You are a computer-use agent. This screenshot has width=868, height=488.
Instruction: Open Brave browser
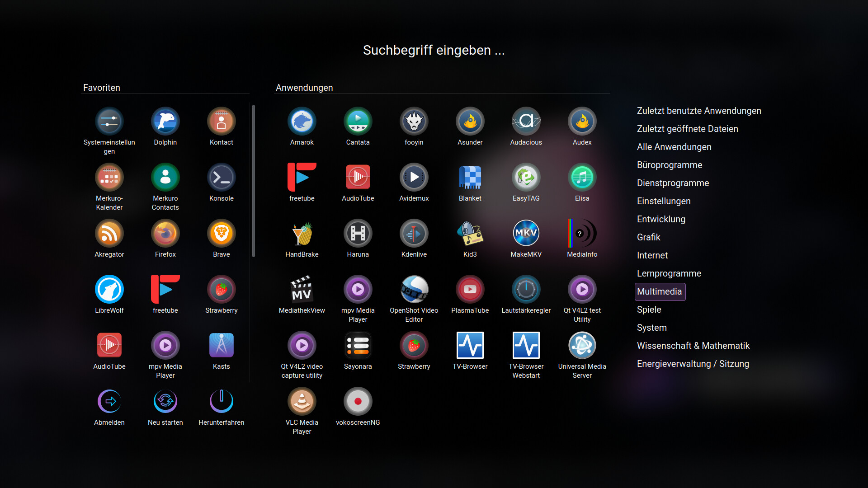click(x=222, y=239)
